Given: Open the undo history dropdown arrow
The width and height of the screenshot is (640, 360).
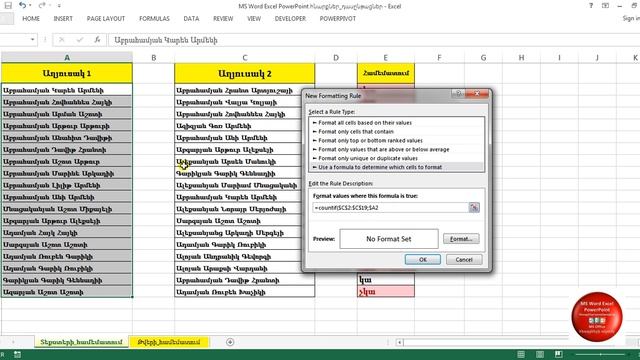Looking at the screenshot, I should (x=30, y=6).
